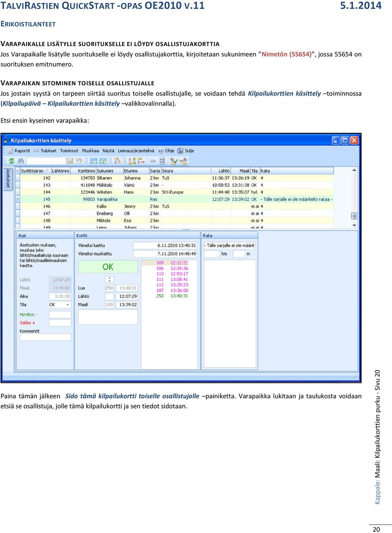This screenshot has height=533, width=392.
Task: Click the row indicator arrow beside row 145
Action: 18,199
